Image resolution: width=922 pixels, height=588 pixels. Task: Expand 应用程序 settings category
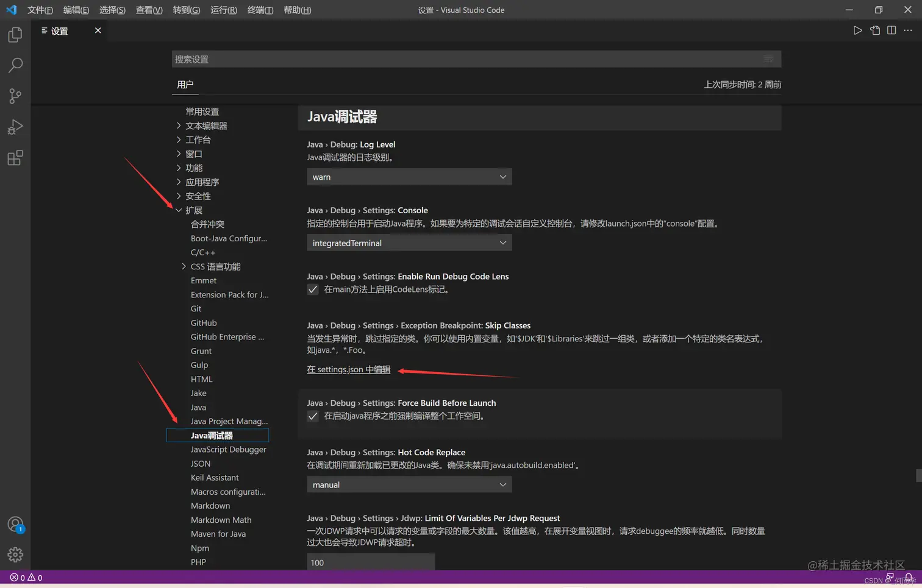(x=179, y=182)
